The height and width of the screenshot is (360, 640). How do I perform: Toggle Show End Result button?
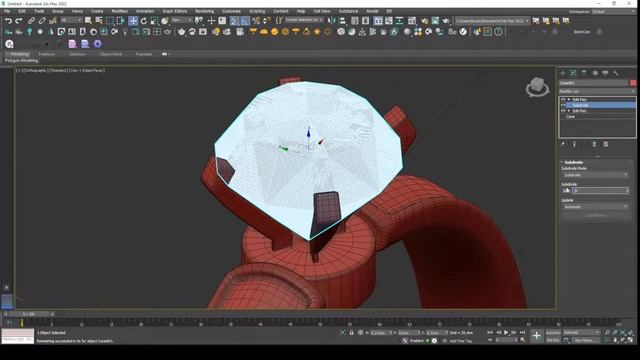[574, 144]
